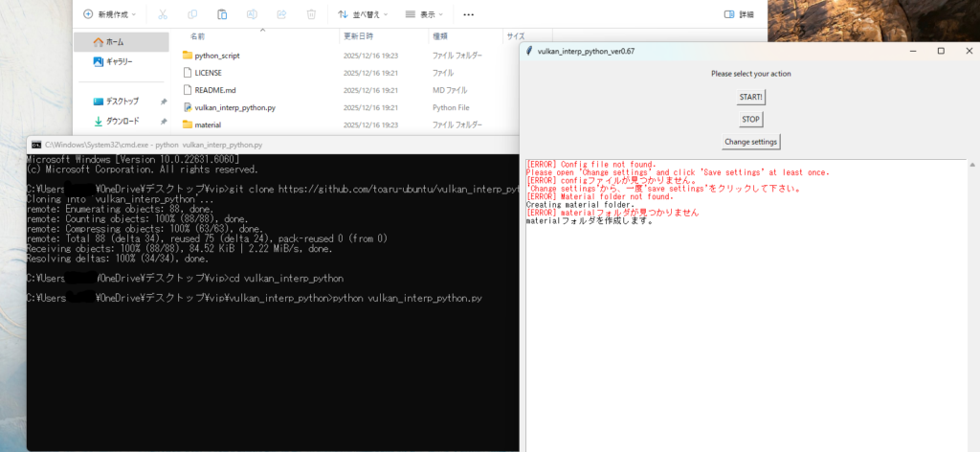Image resolution: width=980 pixels, height=452 pixels.
Task: Select the vulkan_interp_python.py file
Action: pos(234,107)
